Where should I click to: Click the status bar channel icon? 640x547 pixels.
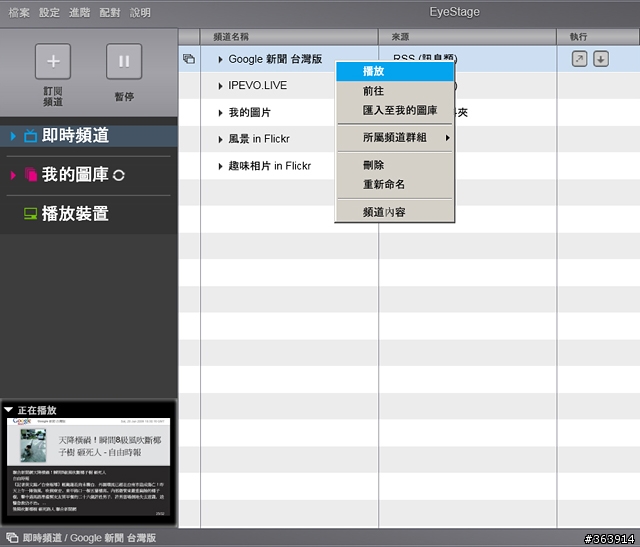pyautogui.click(x=12, y=538)
